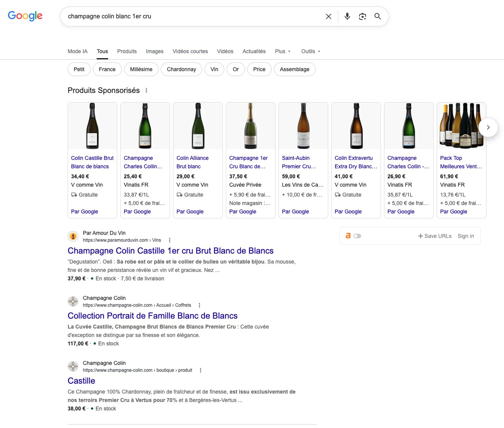Switch to the Vidéos tab
The image size is (504, 428).
[225, 51]
